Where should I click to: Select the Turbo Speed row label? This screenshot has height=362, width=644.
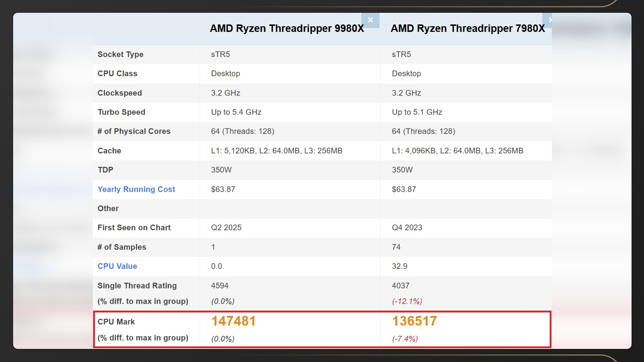tap(121, 112)
